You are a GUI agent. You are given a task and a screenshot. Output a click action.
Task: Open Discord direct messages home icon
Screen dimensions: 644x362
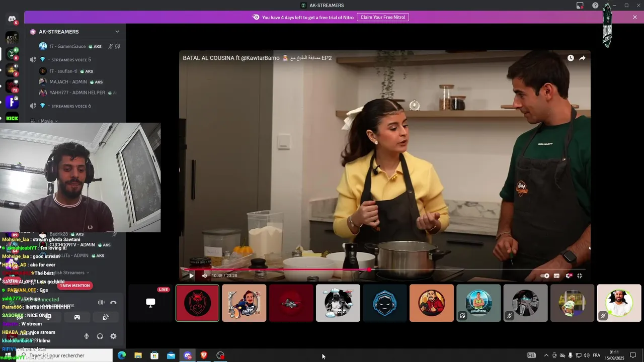[x=12, y=19]
